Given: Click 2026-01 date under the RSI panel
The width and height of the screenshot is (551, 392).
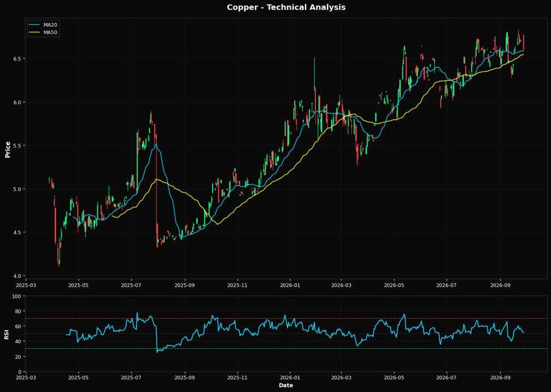Looking at the screenshot, I should (x=290, y=378).
